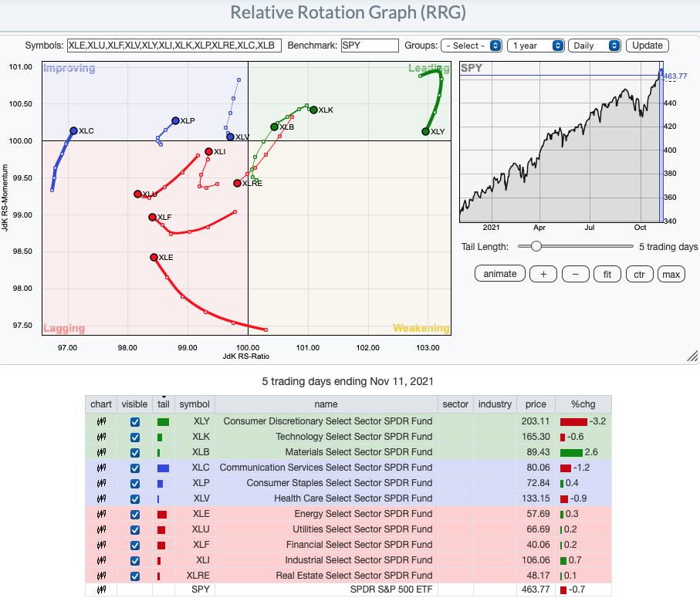The height and width of the screenshot is (598, 700).
Task: Click the XLF tail indicator bar
Action: click(161, 546)
